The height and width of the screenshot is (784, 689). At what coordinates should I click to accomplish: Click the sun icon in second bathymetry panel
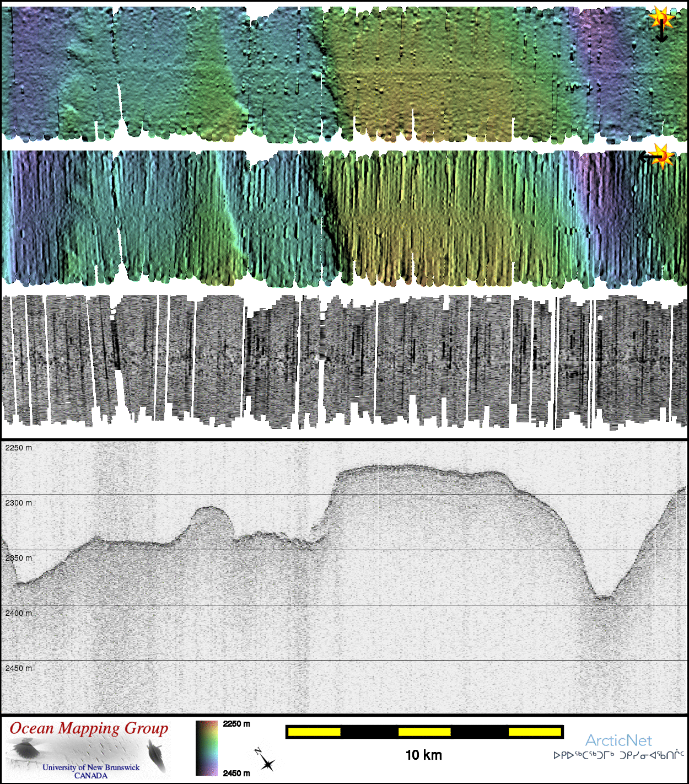pos(661,155)
